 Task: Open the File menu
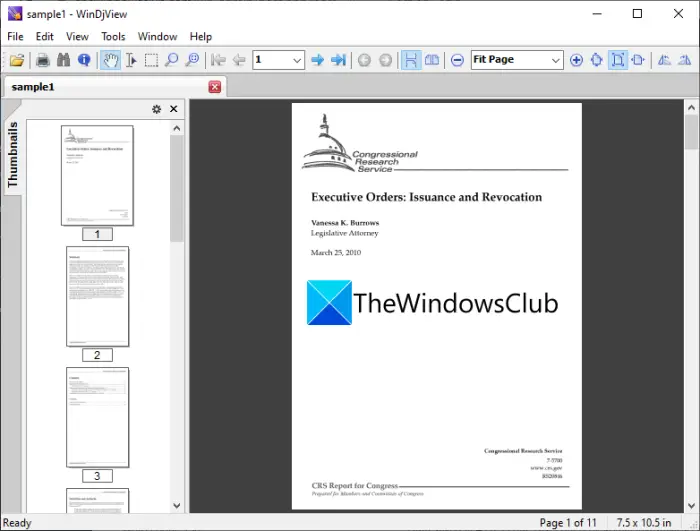(x=15, y=37)
